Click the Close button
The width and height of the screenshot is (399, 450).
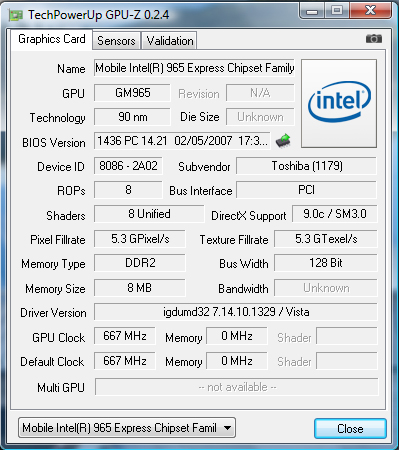coord(350,428)
